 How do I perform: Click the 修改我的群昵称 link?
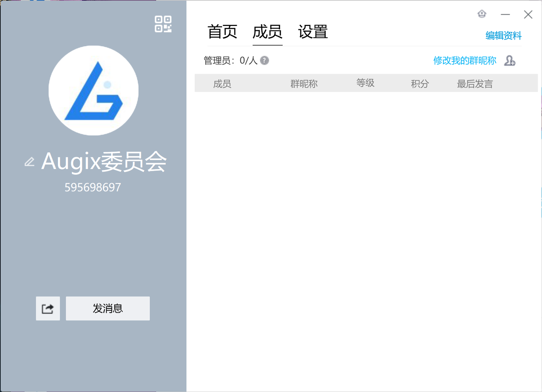pyautogui.click(x=465, y=61)
